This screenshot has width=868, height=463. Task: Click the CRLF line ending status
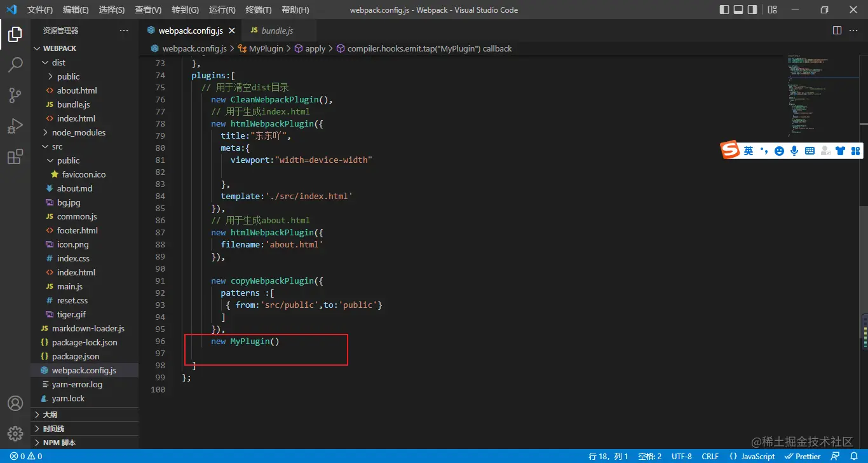[x=710, y=457]
